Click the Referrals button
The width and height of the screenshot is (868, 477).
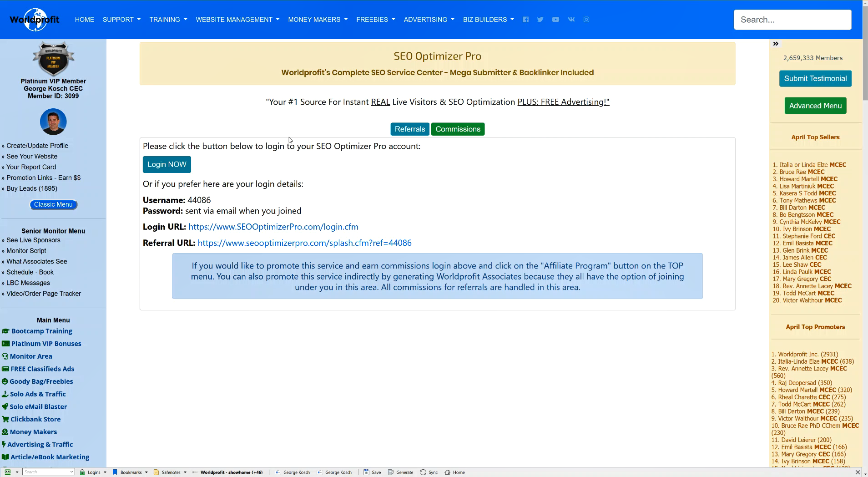coord(410,129)
